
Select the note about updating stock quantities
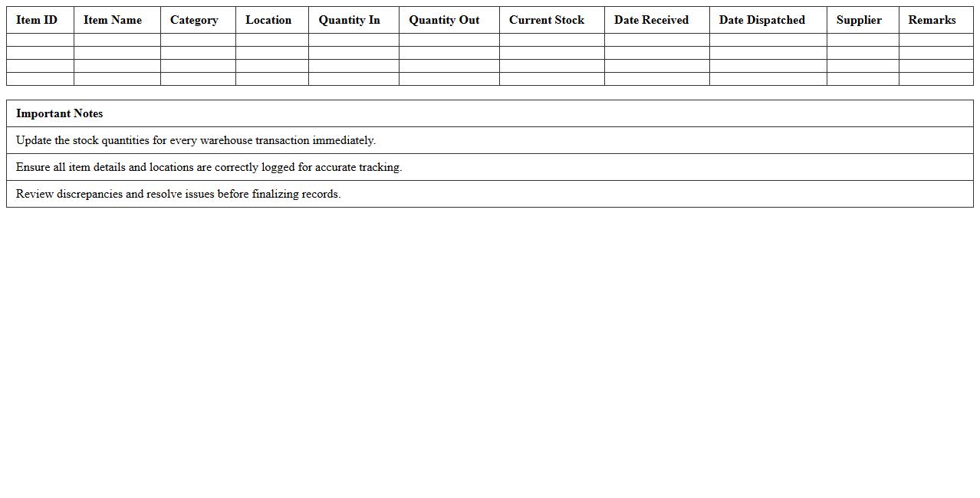point(196,140)
